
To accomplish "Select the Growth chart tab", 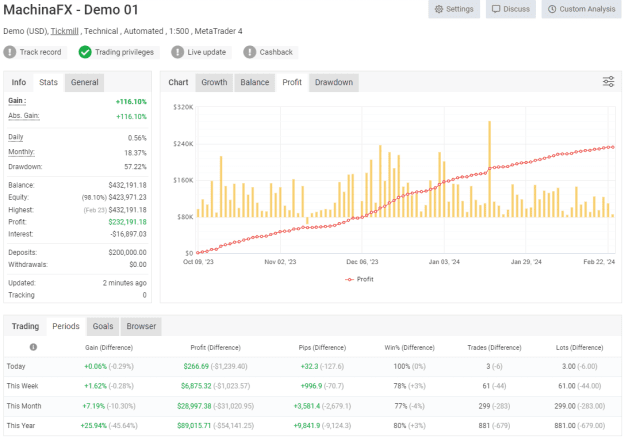I will click(x=214, y=82).
